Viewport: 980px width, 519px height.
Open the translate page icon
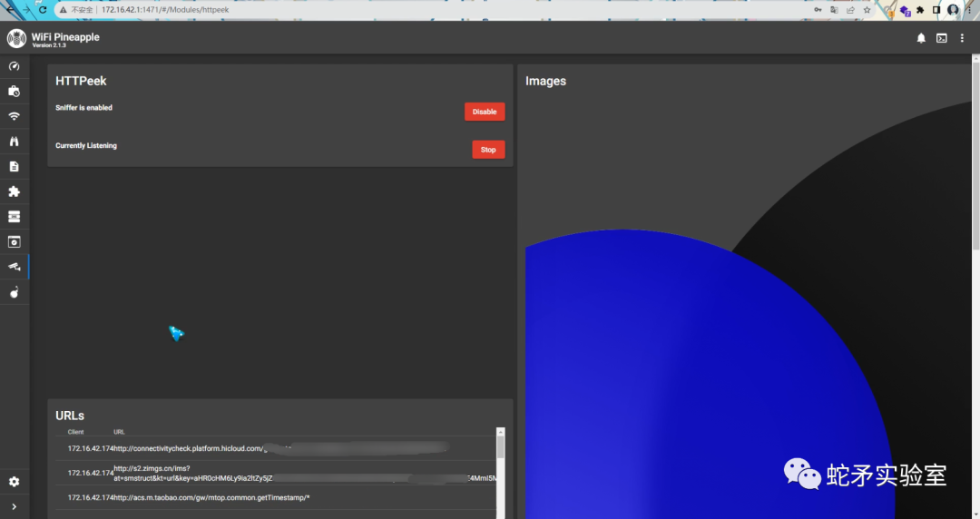coord(834,10)
